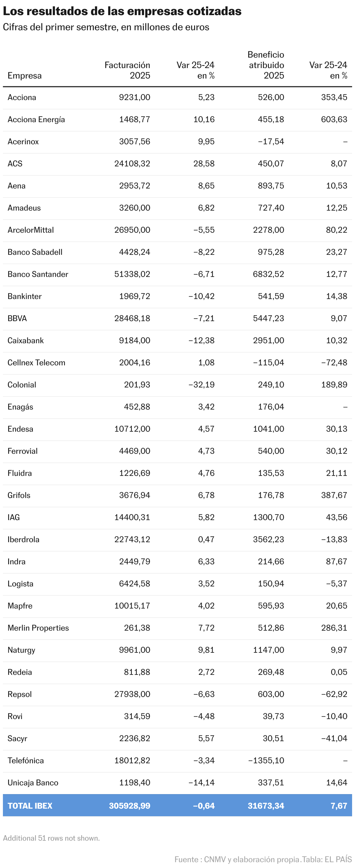The width and height of the screenshot is (355, 868).
Task: Sort by the Facturación 2025 column header
Action: (x=127, y=70)
